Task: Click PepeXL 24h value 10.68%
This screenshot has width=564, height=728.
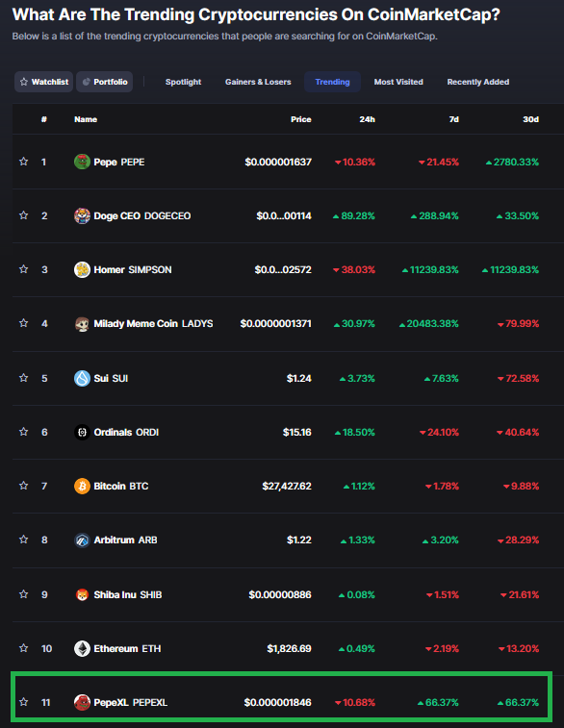Action: (x=355, y=702)
